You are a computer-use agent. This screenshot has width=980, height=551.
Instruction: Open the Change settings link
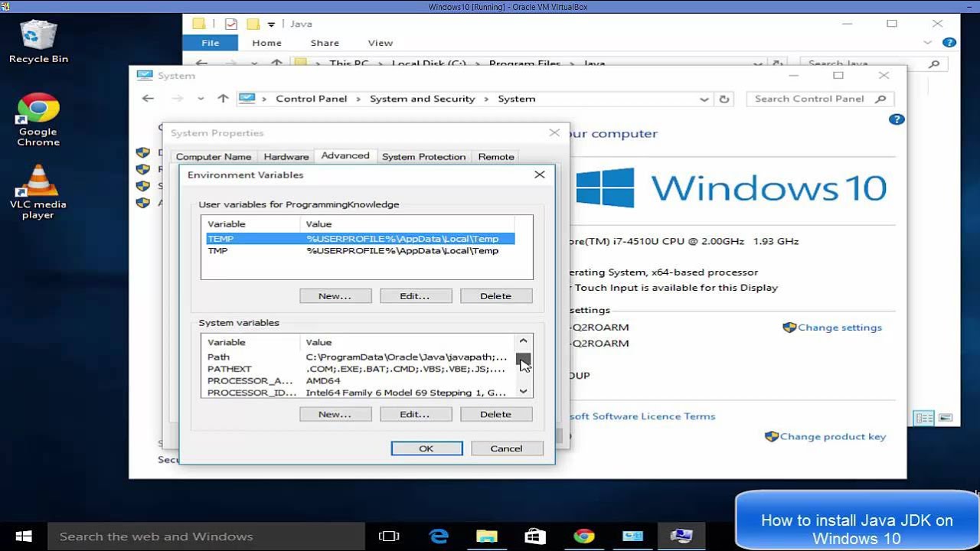(840, 328)
